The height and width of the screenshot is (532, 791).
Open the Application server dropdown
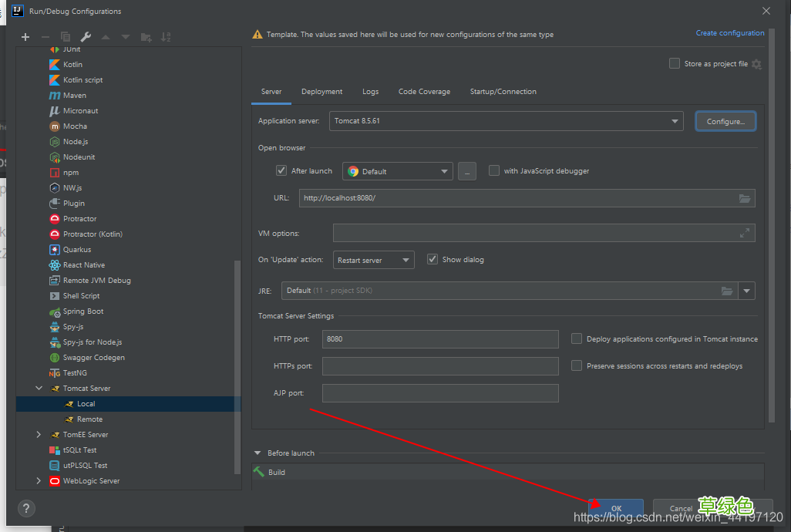pos(675,121)
